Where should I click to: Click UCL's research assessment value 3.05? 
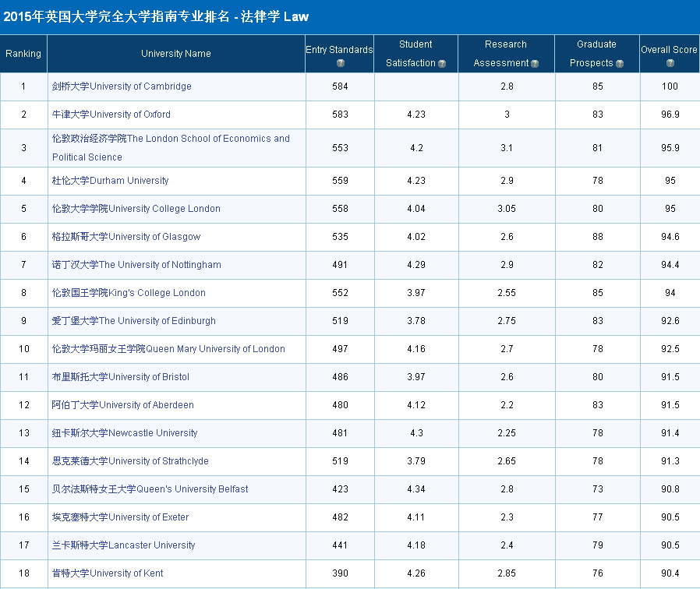tap(507, 208)
